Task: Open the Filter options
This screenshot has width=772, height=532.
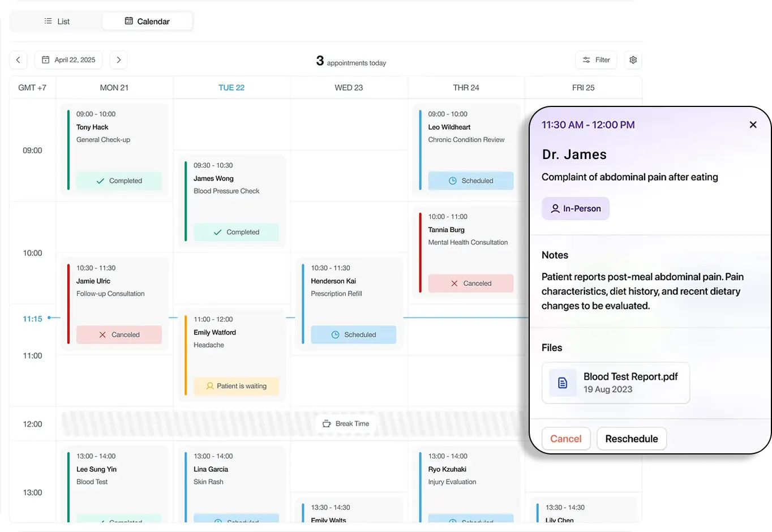Action: 595,60
